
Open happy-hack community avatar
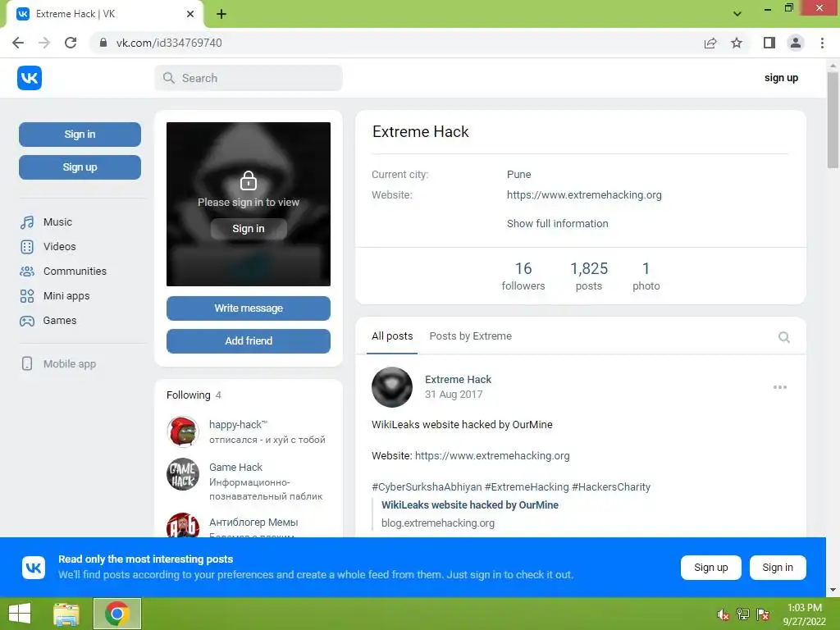183,431
